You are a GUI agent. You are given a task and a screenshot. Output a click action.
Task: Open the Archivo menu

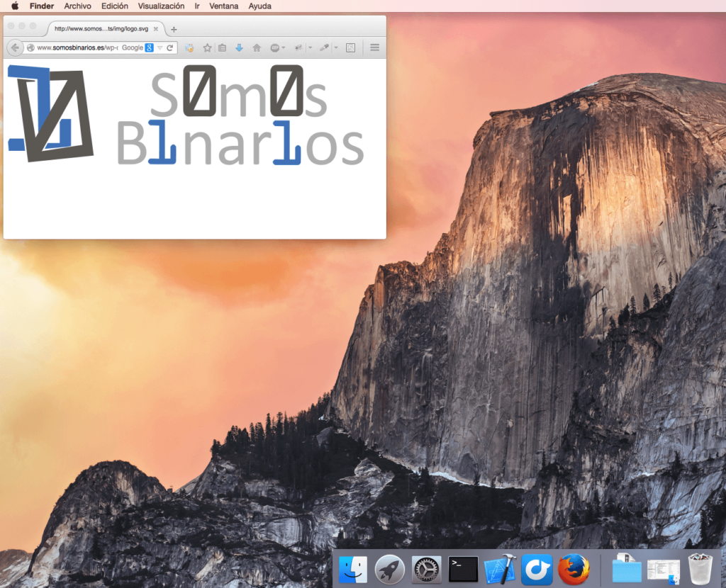coord(77,6)
